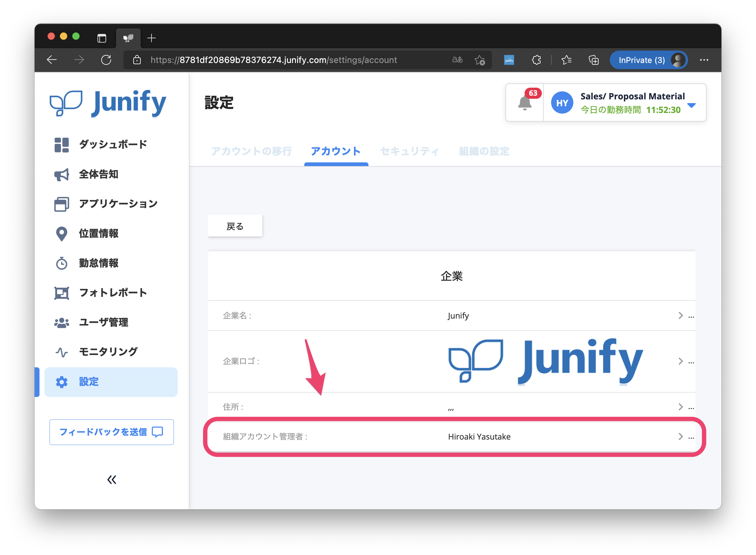Image resolution: width=756 pixels, height=555 pixels.
Task: Click the HY user avatar
Action: (x=562, y=103)
